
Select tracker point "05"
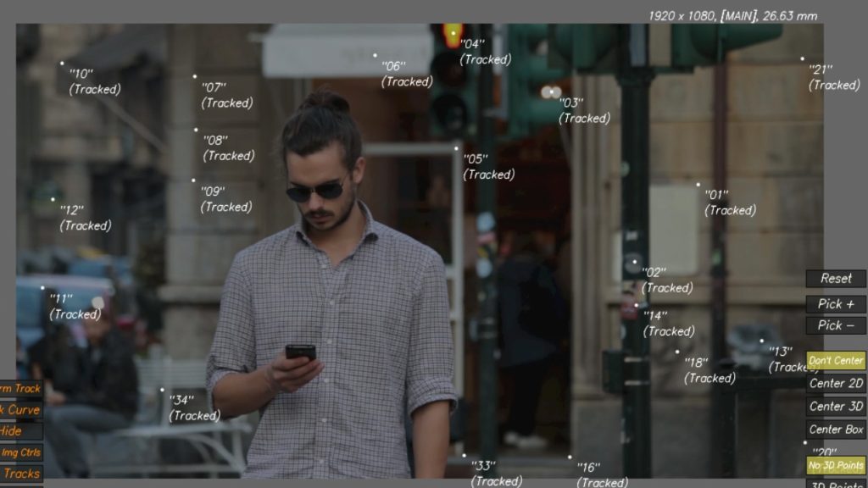456,148
